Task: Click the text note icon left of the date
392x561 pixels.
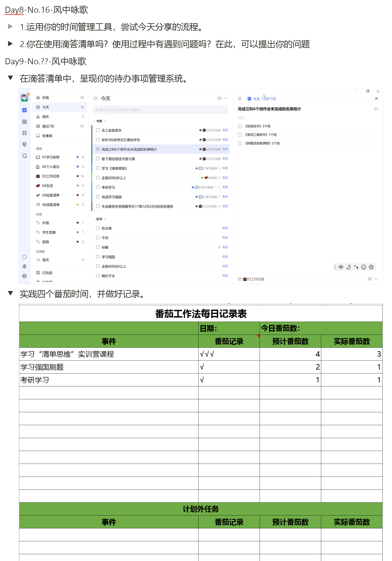Action: [240, 99]
